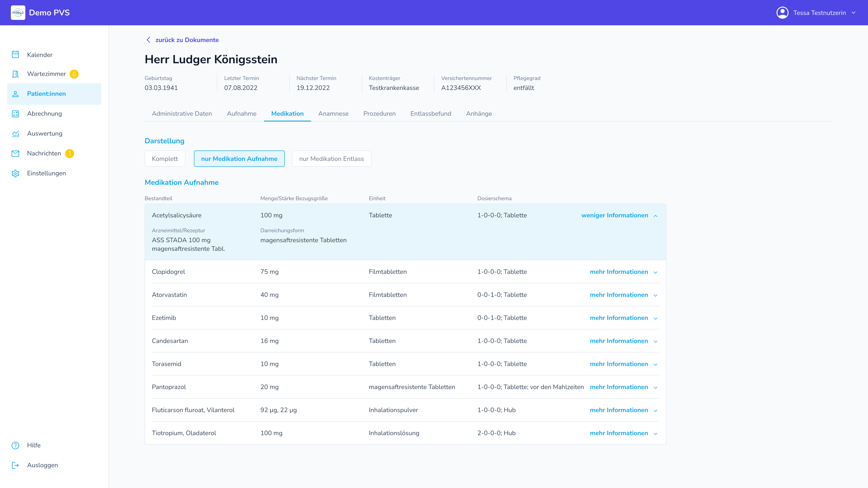Screen dimensions: 868x488
Task: Switch to the Entlassbefund tab
Action: coord(431,113)
